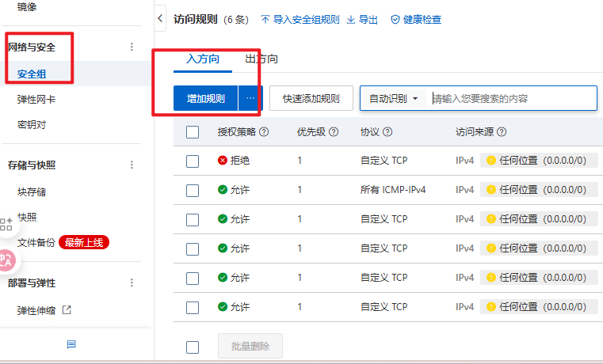The image size is (603, 364).
Task: Open 块存储 in the sidebar
Action: [32, 191]
